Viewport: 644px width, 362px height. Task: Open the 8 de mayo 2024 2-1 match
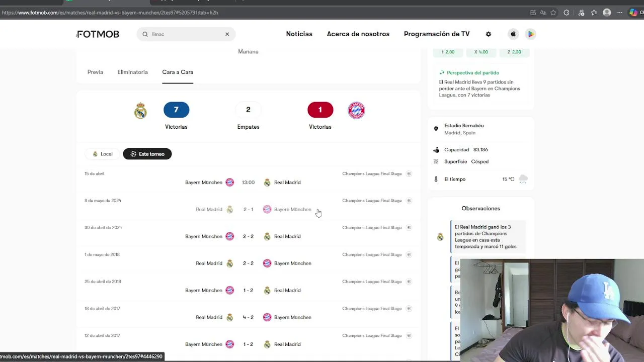coord(248,206)
